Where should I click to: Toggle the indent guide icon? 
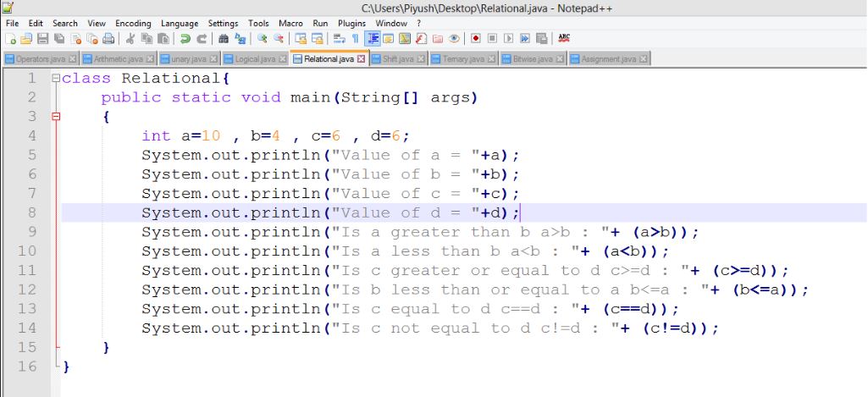tap(373, 39)
